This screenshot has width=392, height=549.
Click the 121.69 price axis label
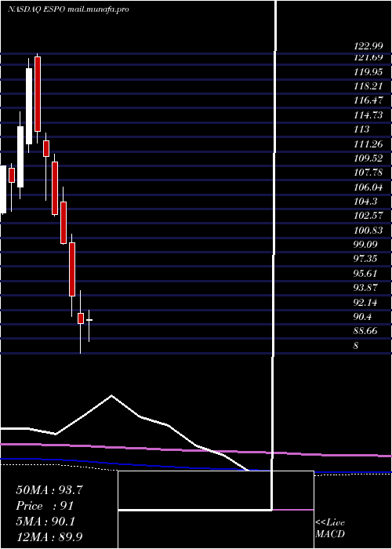368,57
